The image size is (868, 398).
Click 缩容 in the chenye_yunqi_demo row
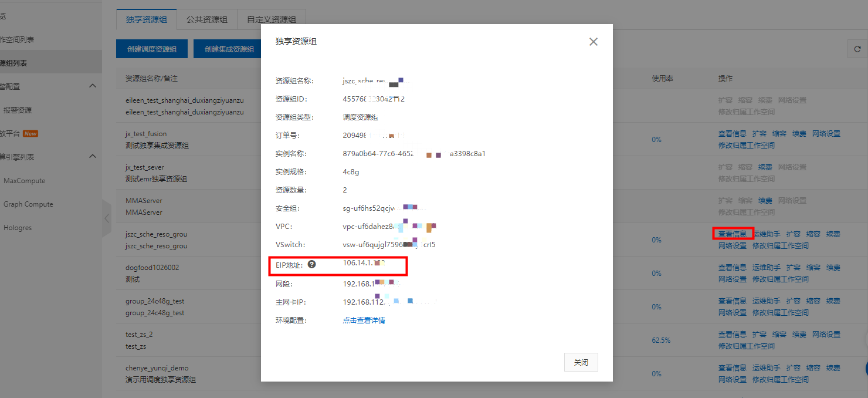813,368
